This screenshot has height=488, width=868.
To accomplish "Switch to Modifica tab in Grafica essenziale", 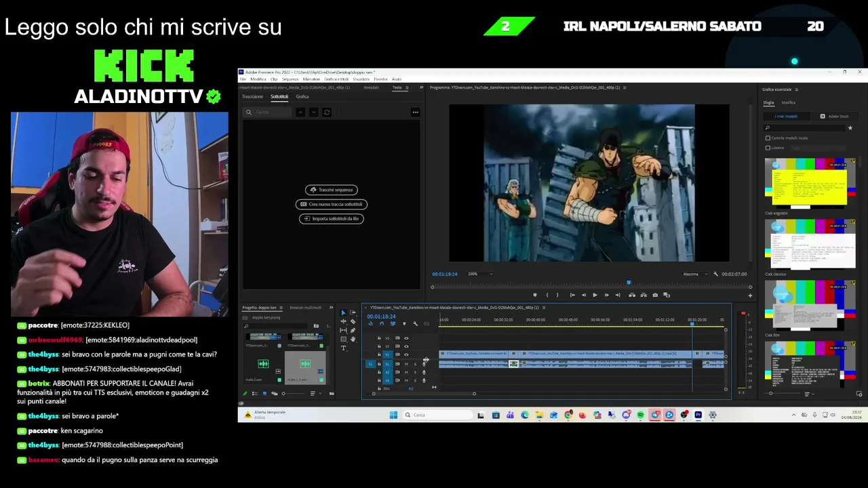I will pos(789,102).
